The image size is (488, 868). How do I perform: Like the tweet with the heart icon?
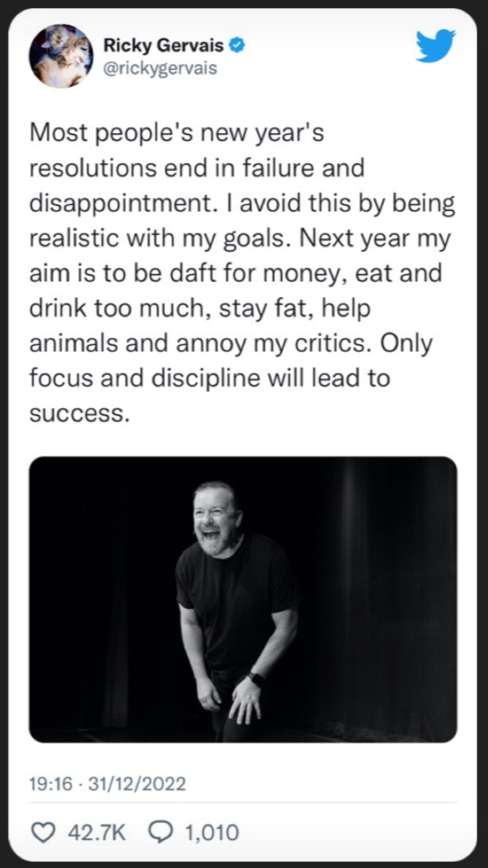pyautogui.click(x=41, y=832)
